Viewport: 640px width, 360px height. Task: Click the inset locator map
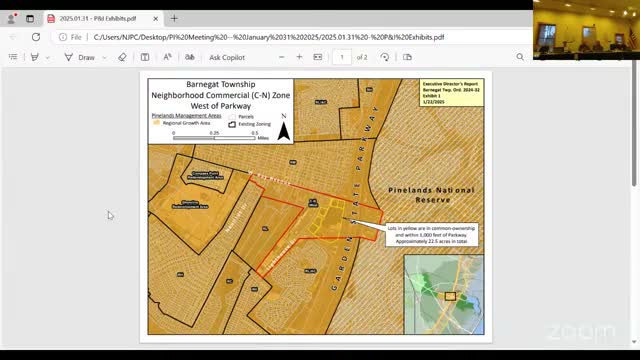coord(444,294)
